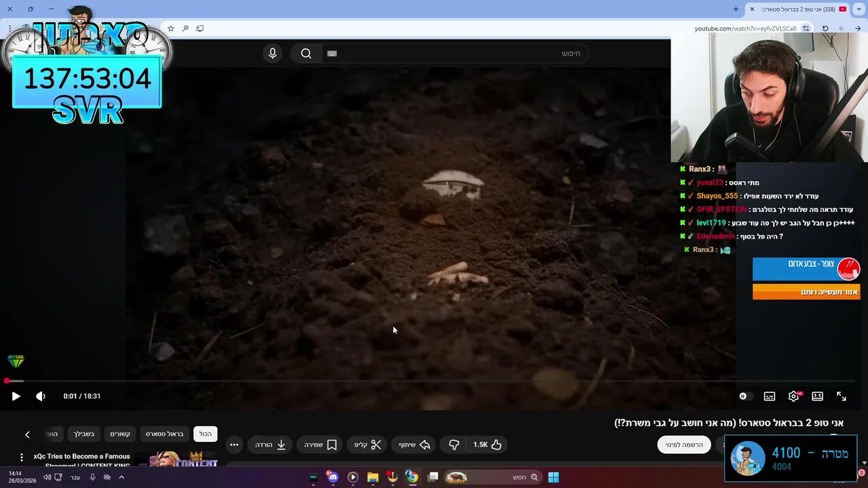Open Task View on the taskbar
Screen dimensions: 868x488
(433, 477)
